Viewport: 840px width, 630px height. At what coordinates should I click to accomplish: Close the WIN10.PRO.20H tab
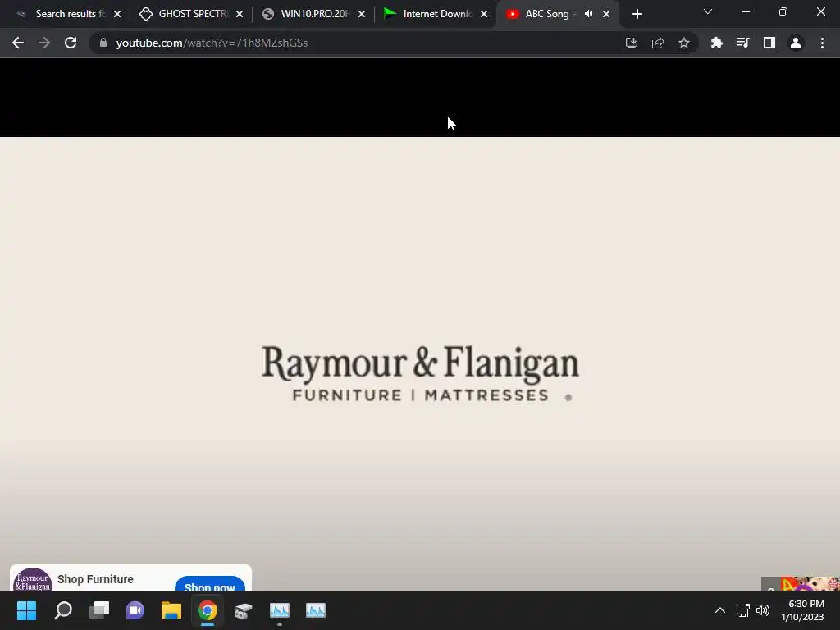click(x=362, y=15)
